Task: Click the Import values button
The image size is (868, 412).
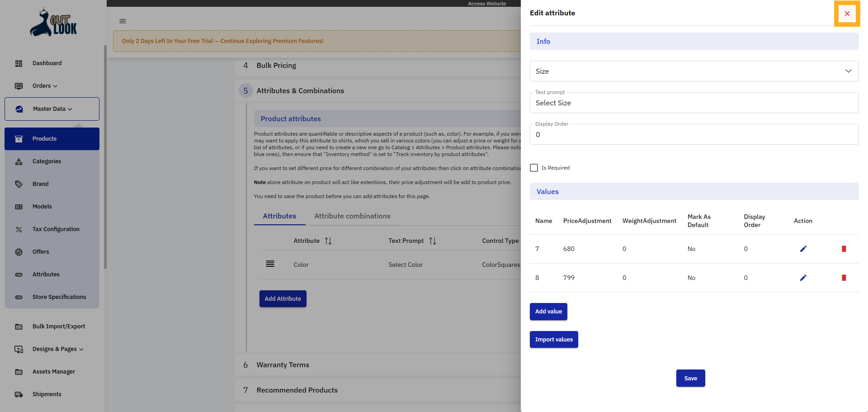Action: [x=554, y=340]
